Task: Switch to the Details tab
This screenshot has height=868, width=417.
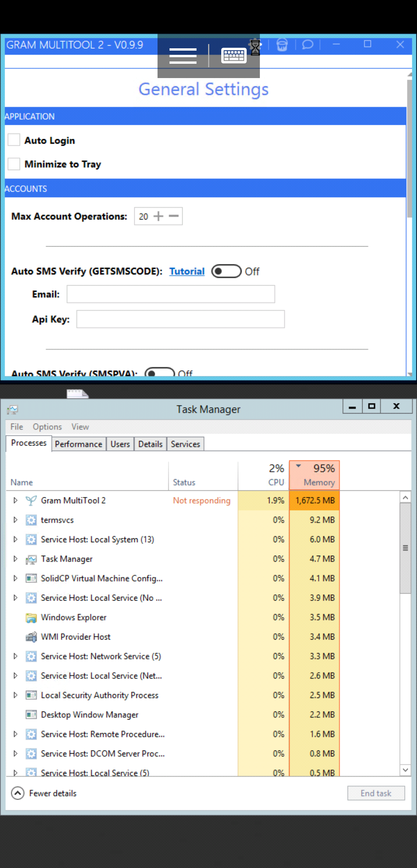Action: tap(150, 444)
